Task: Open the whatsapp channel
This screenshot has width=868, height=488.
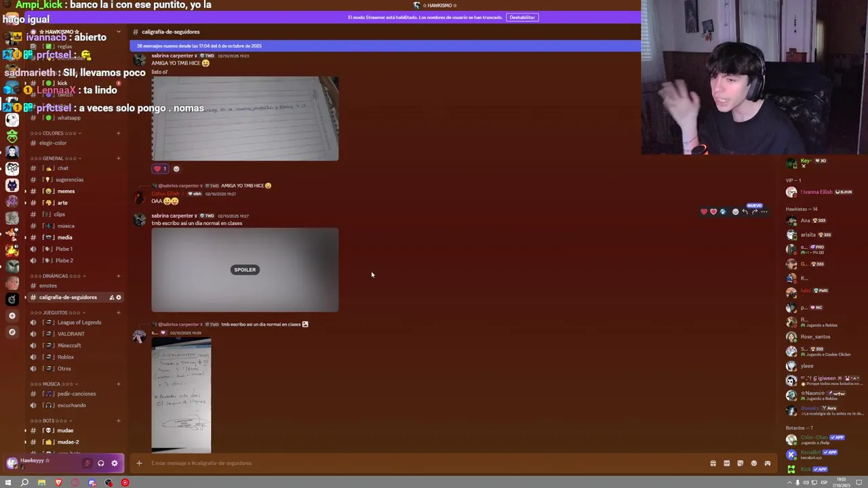Action: click(x=75, y=118)
